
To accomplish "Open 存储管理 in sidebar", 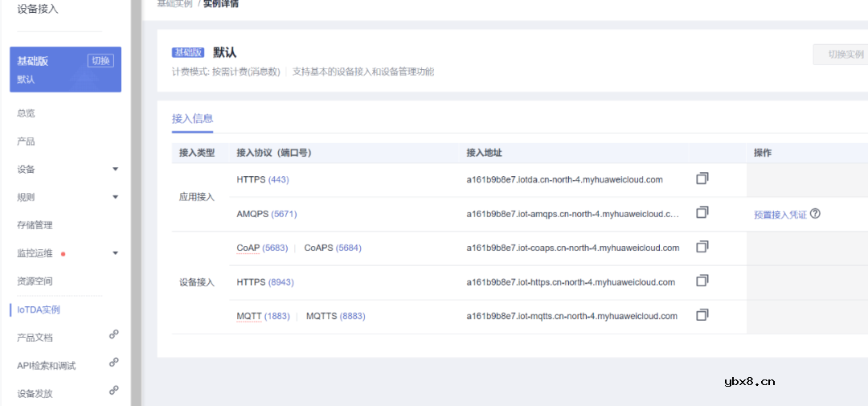I will click(x=35, y=226).
